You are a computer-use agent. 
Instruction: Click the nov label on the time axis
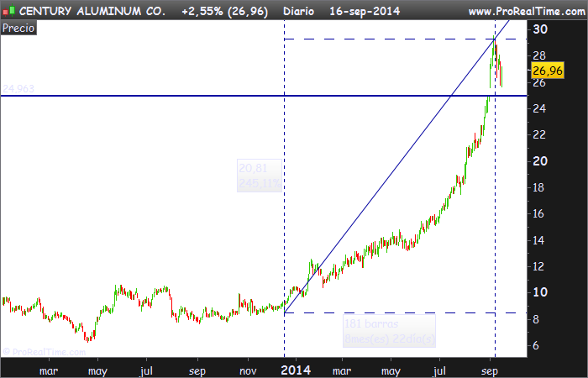click(248, 371)
